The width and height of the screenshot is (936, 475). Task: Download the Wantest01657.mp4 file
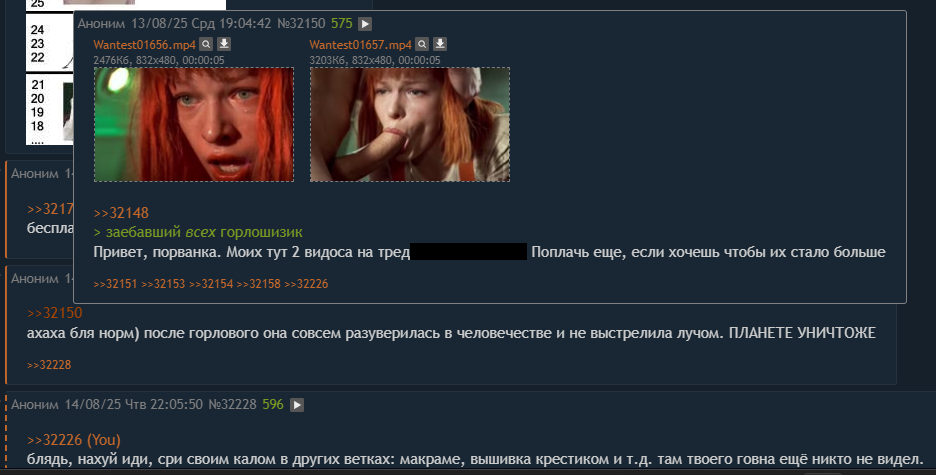440,44
